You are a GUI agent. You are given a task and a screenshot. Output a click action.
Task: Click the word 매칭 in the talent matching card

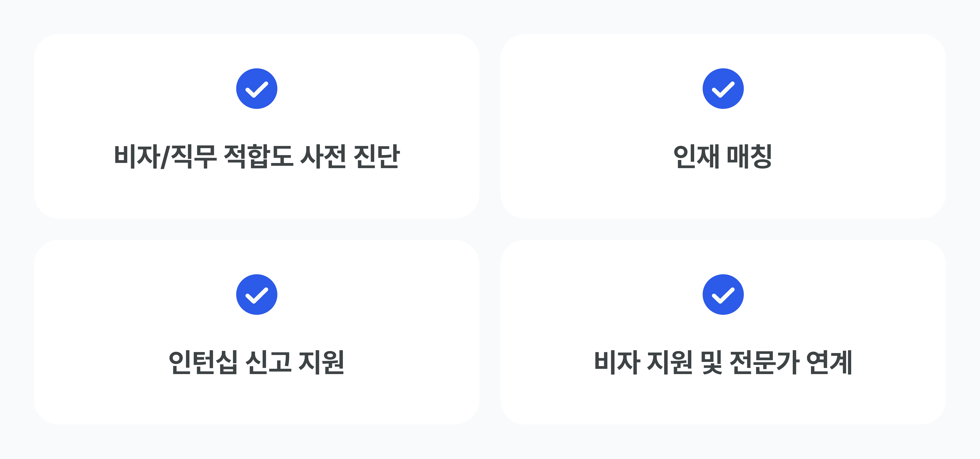[749, 156]
